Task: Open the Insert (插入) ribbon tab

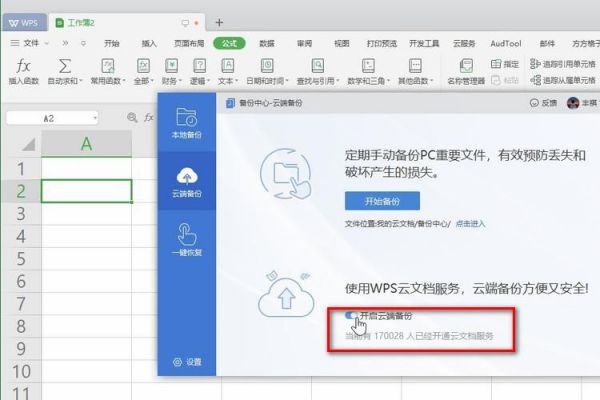Action: (x=149, y=44)
